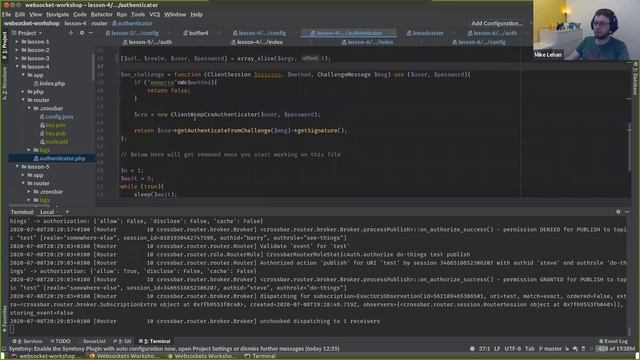The image size is (640, 360).
Task: Expand the logs folder under lesson-4
Action: tap(29, 150)
